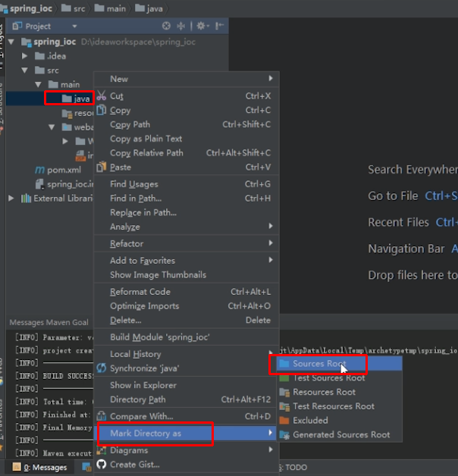Click the GitHub Create Gist icon
This screenshot has height=476, width=458.
[102, 464]
